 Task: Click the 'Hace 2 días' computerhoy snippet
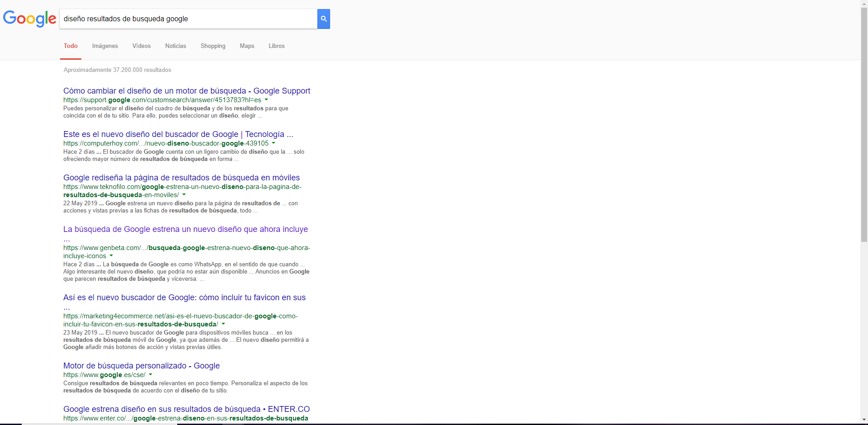point(184,156)
